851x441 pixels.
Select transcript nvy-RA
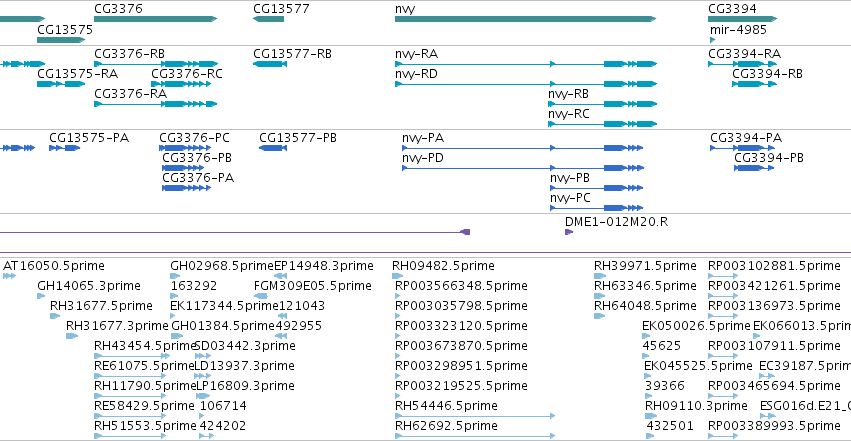point(416,54)
